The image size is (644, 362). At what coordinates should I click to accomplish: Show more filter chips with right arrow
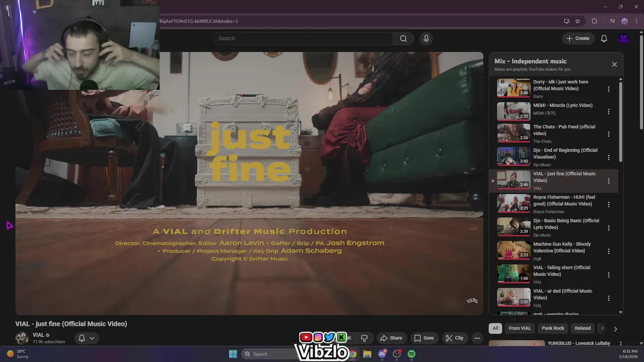(615, 329)
